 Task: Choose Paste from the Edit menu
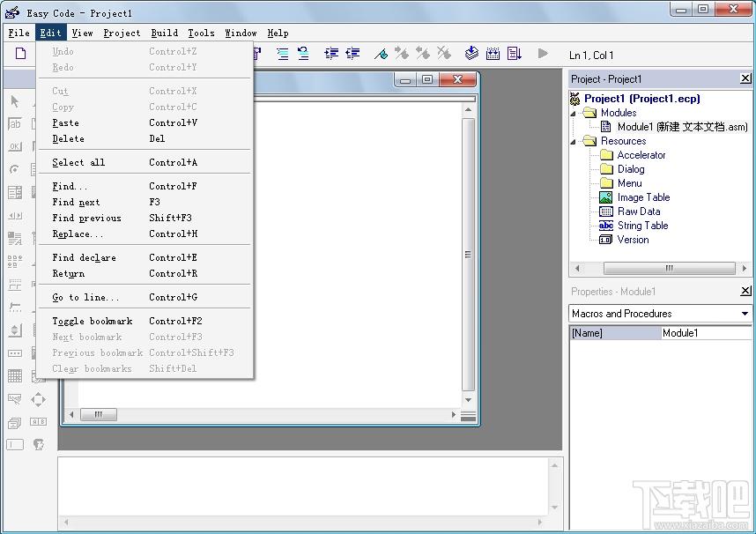click(x=145, y=122)
